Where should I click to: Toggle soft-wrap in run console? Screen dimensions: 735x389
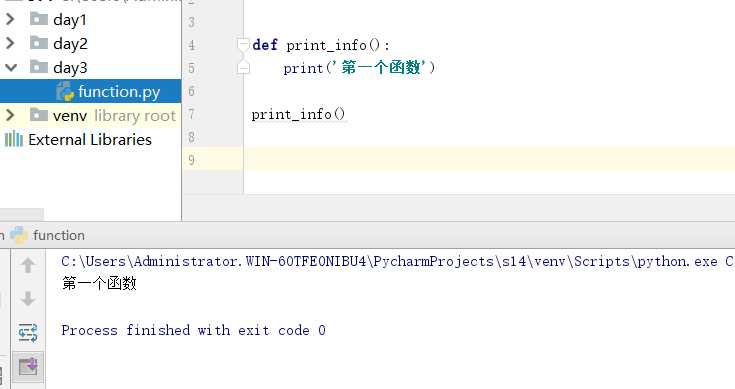tap(28, 332)
